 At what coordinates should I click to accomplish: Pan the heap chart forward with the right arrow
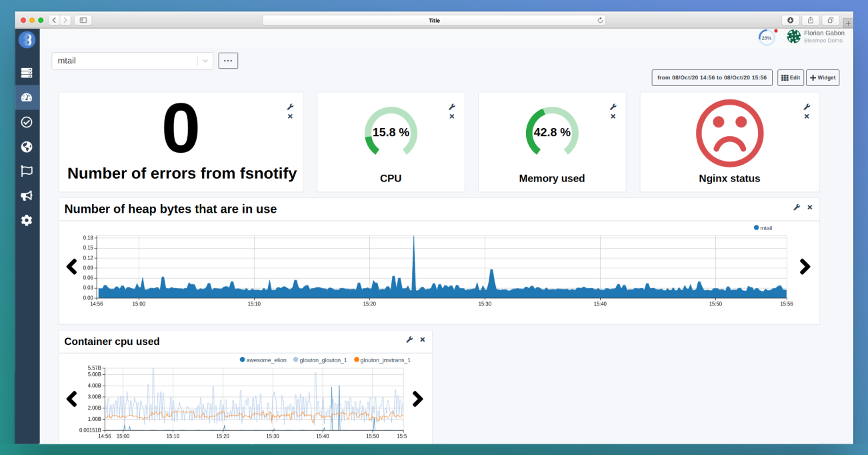coord(805,267)
